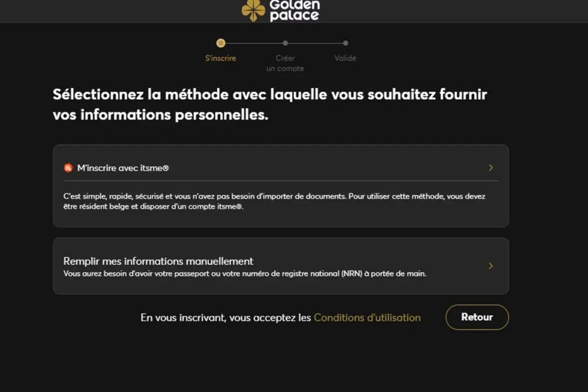The height and width of the screenshot is (392, 588).
Task: Select the S'inscrire step label
Action: [220, 58]
